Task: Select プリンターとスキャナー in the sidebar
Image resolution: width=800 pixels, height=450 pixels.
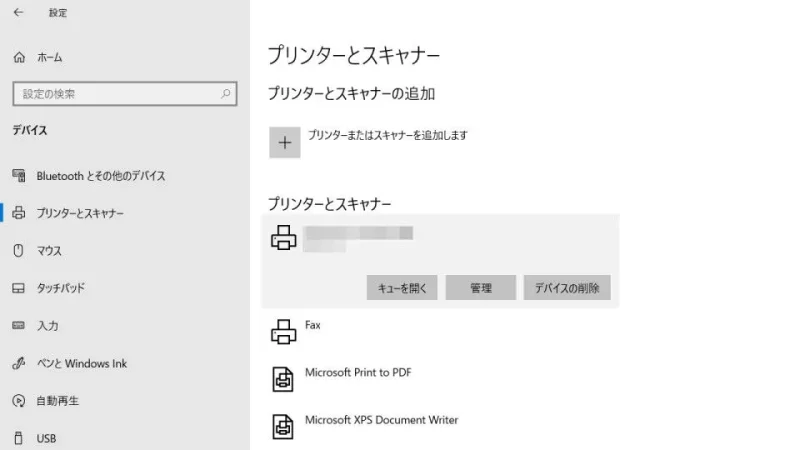Action: point(80,213)
